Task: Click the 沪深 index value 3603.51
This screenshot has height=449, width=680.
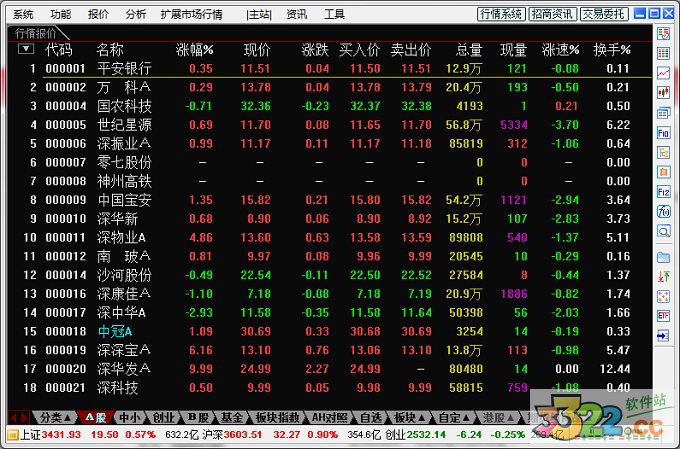Action: 243,434
